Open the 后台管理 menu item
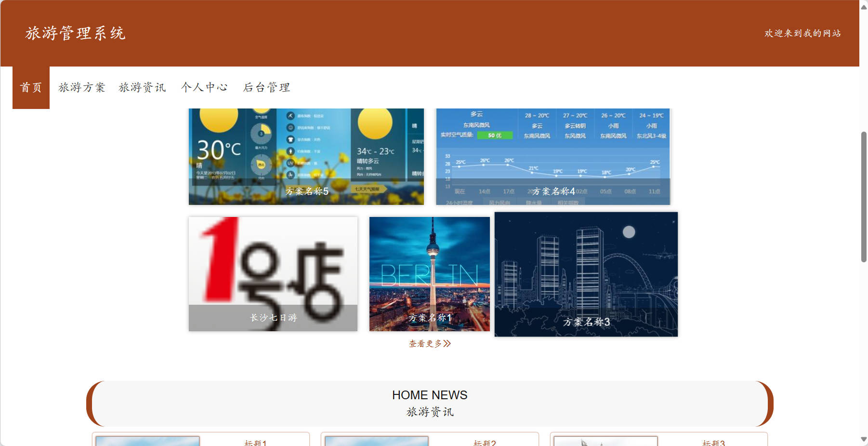 click(x=266, y=87)
